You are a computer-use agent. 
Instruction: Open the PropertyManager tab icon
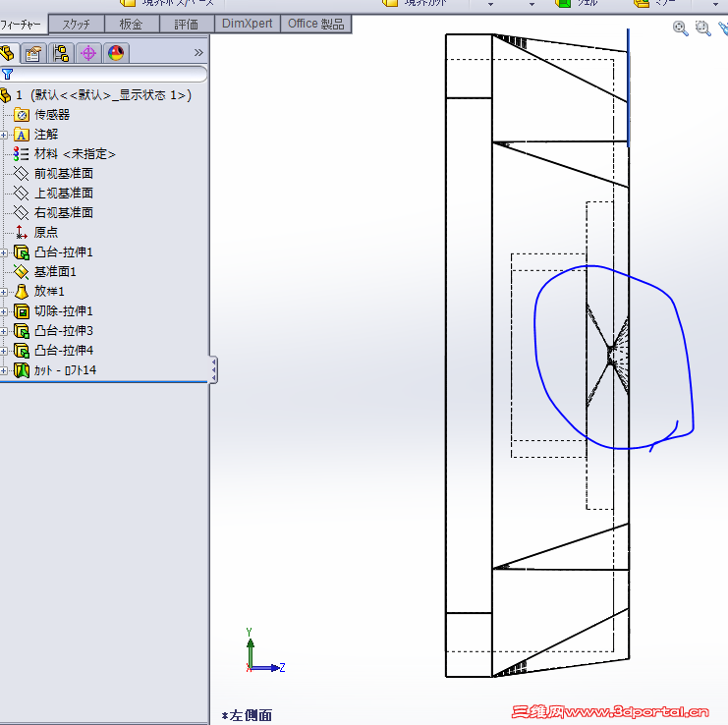pyautogui.click(x=33, y=53)
